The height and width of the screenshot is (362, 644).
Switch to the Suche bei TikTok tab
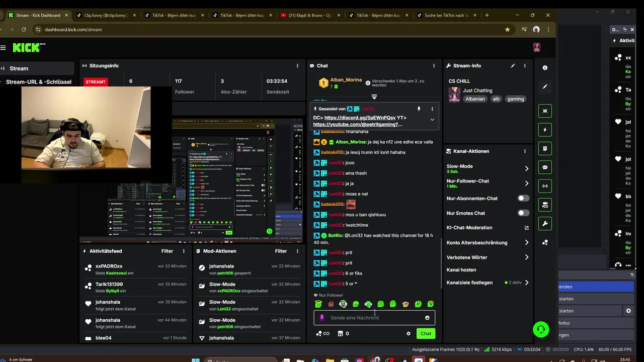point(446,15)
